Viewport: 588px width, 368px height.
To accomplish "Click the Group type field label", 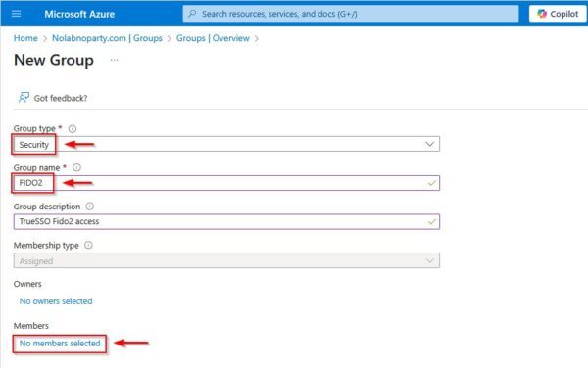I will [x=34, y=129].
